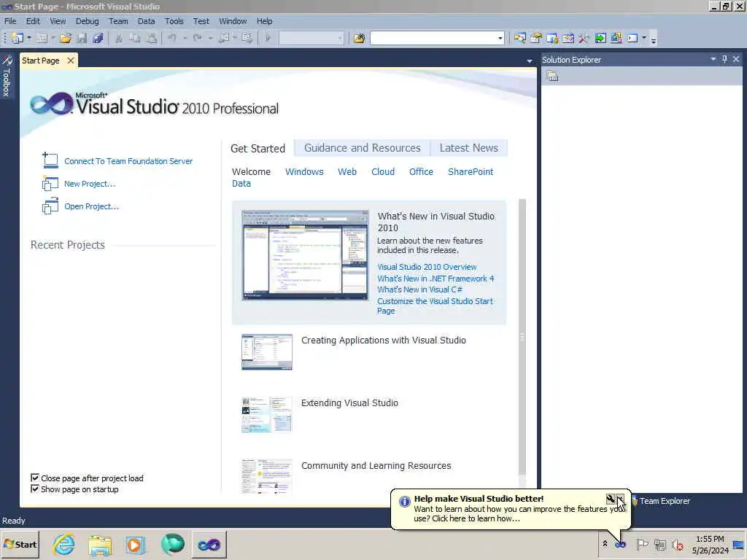This screenshot has height=560, width=747.
Task: Open Visual Studio 2010 Overview link
Action: (x=427, y=267)
